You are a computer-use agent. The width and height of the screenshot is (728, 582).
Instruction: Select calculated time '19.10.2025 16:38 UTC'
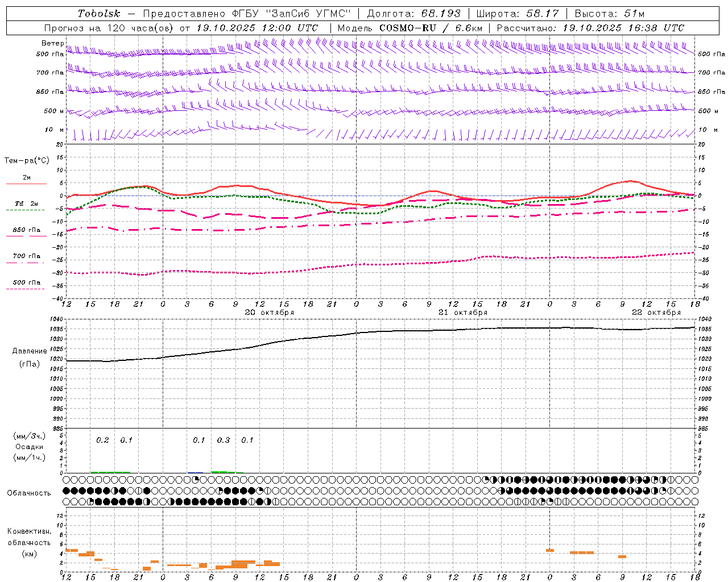click(623, 28)
